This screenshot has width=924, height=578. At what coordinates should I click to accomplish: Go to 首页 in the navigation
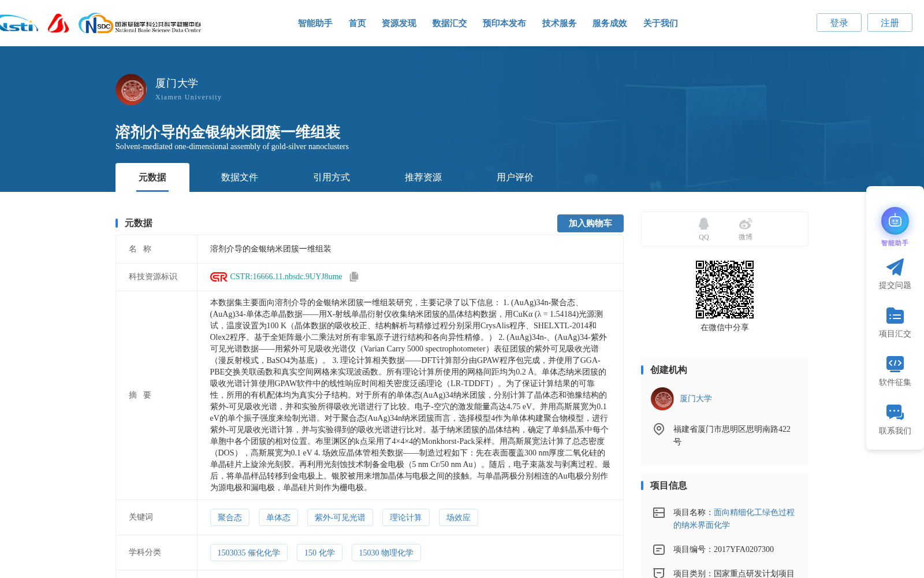(357, 23)
